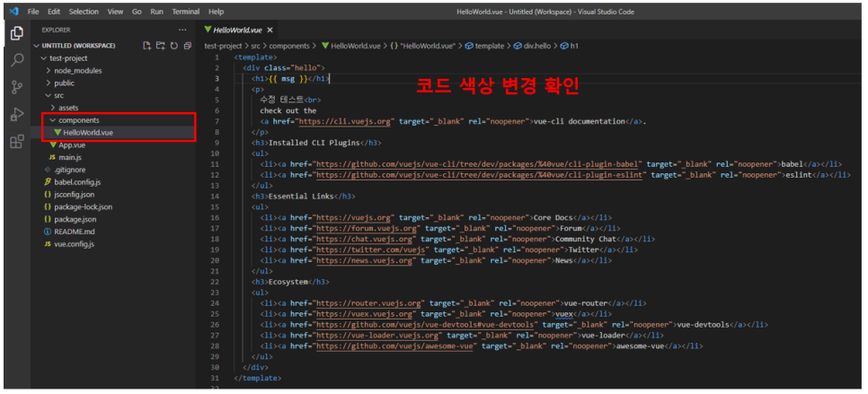This screenshot has height=394, width=868.
Task: Click line number 22 in the gutter
Action: 216,282
